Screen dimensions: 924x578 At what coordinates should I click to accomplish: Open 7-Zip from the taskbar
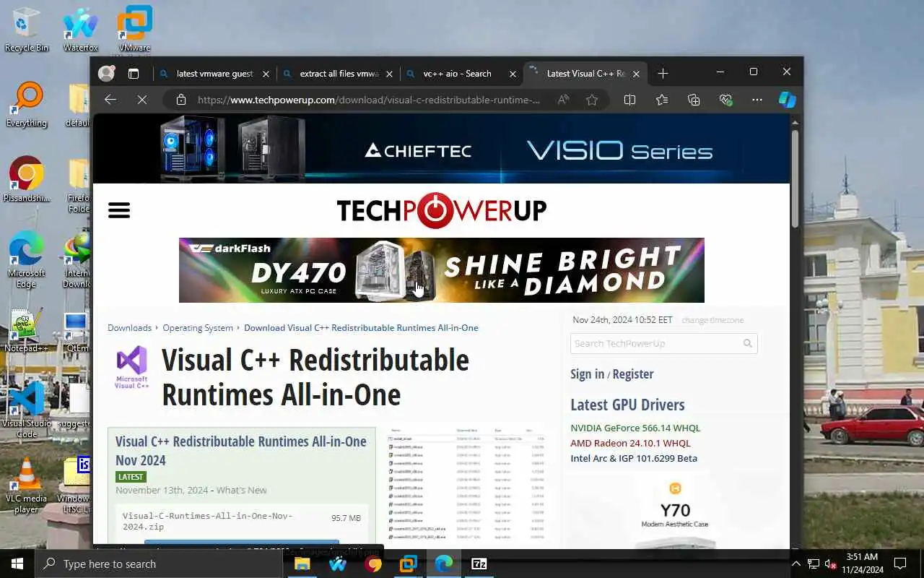pyautogui.click(x=479, y=564)
